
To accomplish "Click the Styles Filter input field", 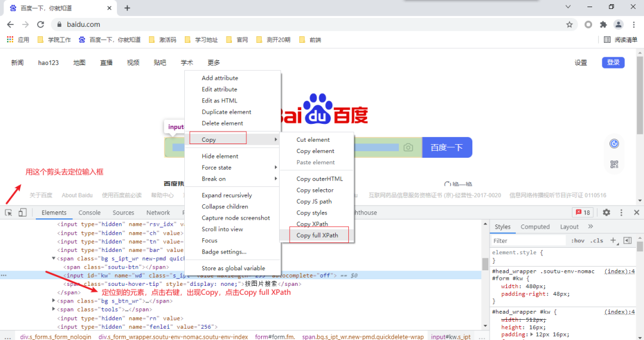I will [528, 241].
